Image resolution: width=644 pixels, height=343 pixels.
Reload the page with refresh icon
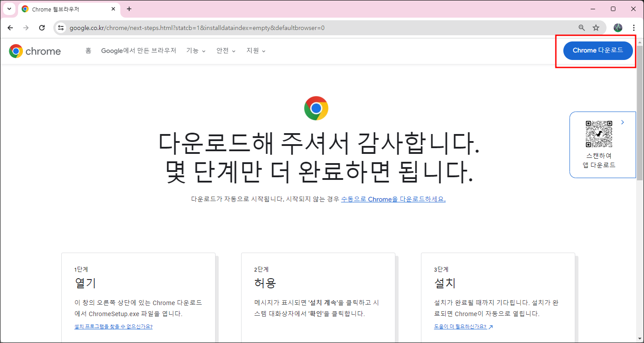42,28
